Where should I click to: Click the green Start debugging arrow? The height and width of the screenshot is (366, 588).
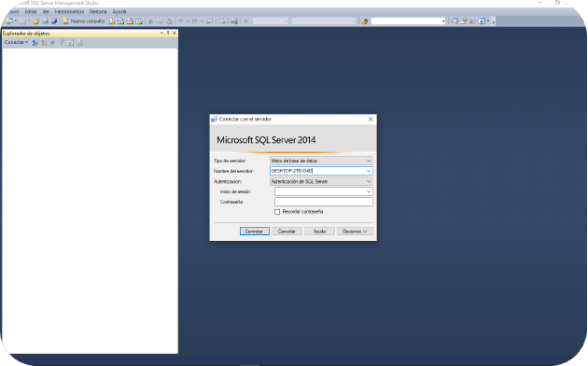tap(246, 21)
